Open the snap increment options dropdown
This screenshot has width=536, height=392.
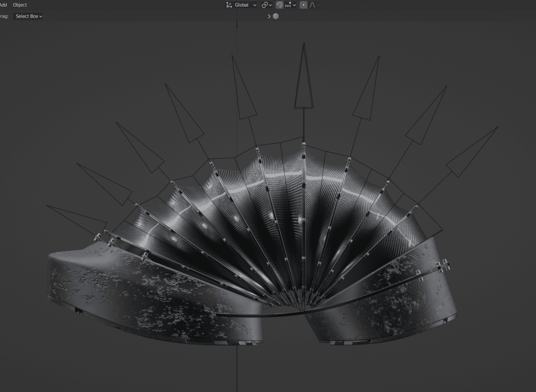(291, 5)
